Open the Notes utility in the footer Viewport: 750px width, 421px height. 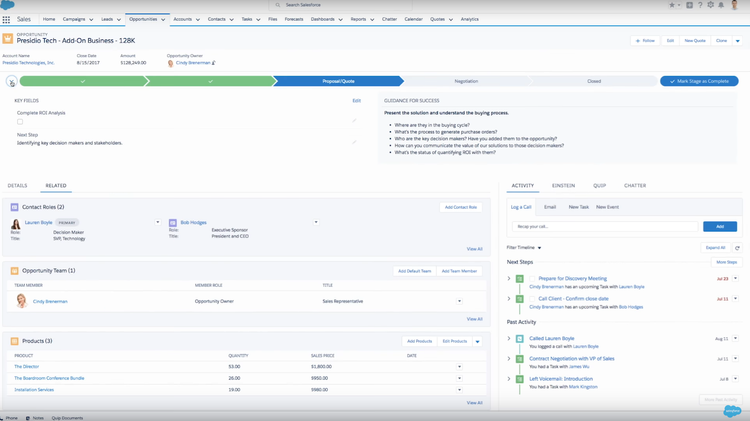click(34, 418)
